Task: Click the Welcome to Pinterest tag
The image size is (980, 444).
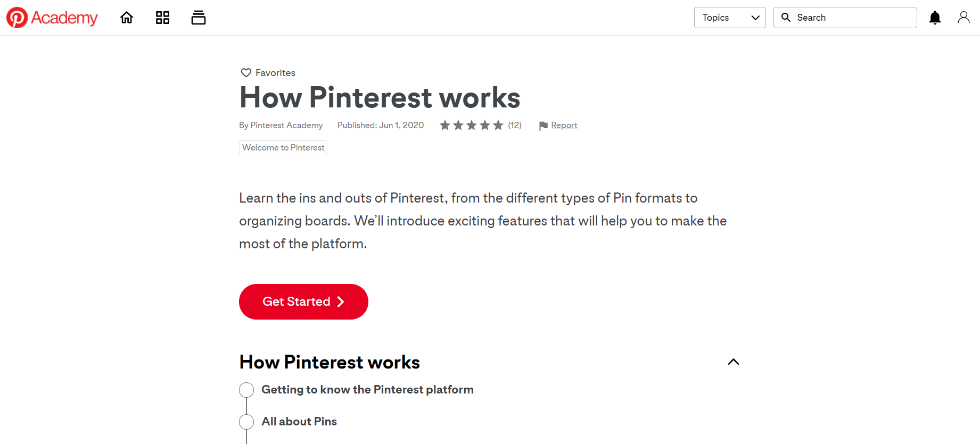Action: click(x=283, y=147)
